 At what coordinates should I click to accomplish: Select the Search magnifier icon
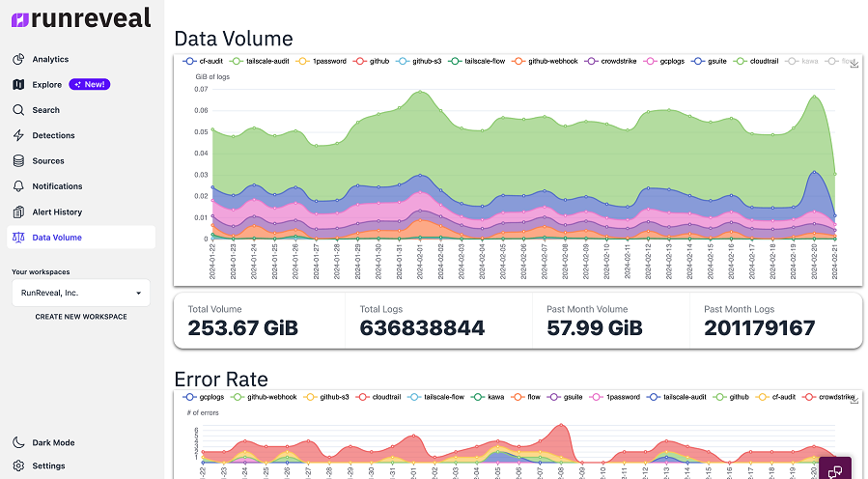coord(18,110)
